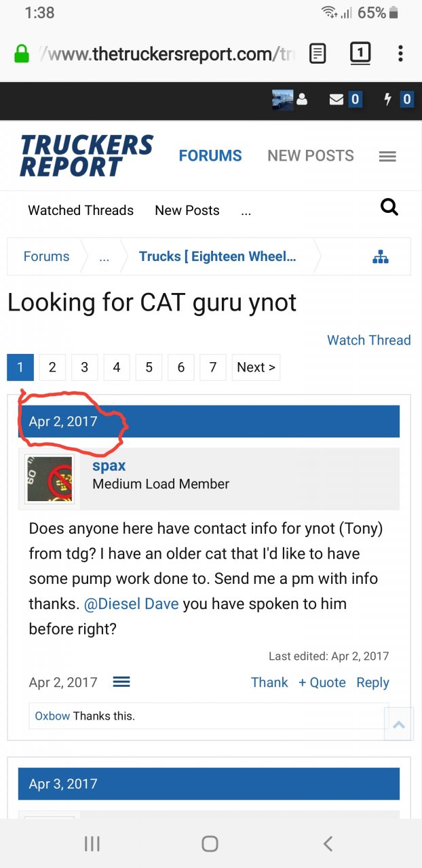
Task: Click + Quote on first post
Action: coord(322,682)
